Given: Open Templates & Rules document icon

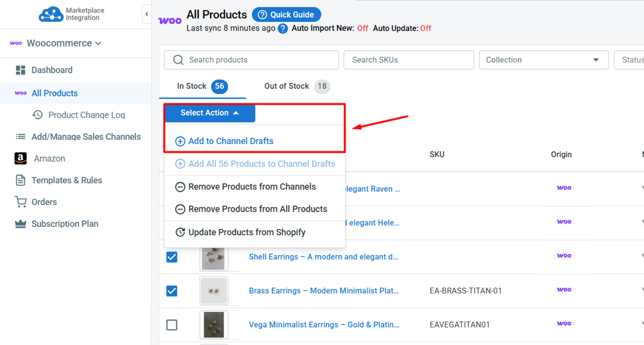Looking at the screenshot, I should 20,180.
